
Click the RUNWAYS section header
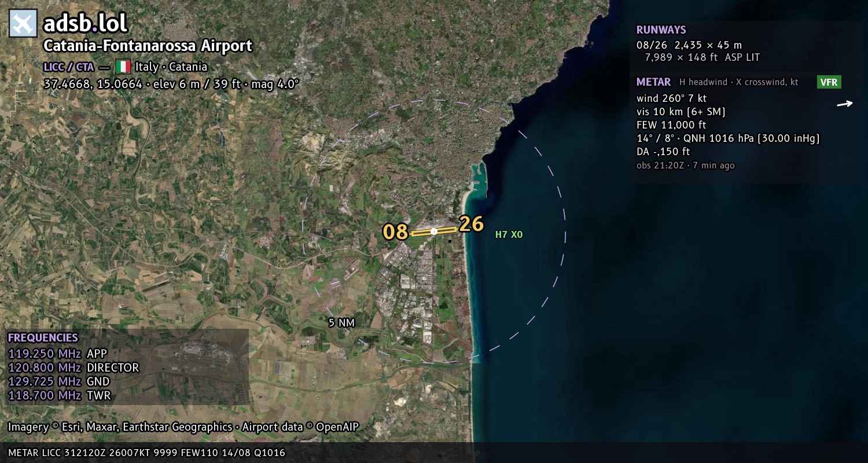661,30
